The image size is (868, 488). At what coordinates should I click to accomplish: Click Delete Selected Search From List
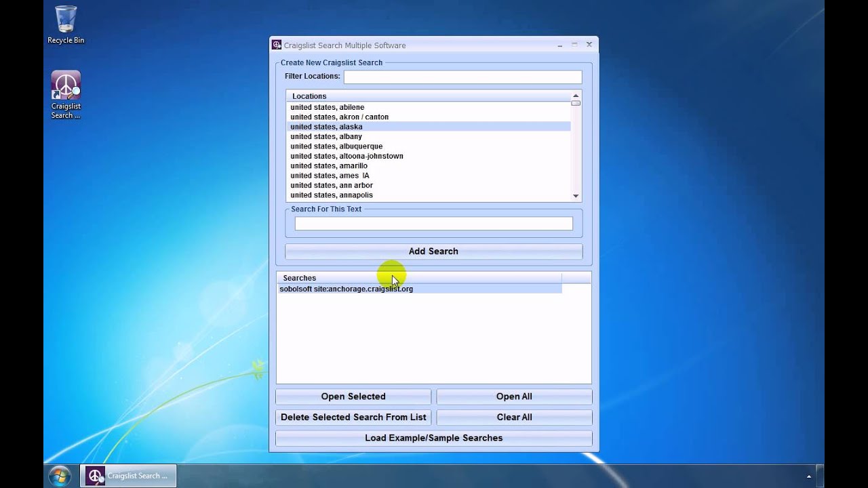tap(353, 418)
